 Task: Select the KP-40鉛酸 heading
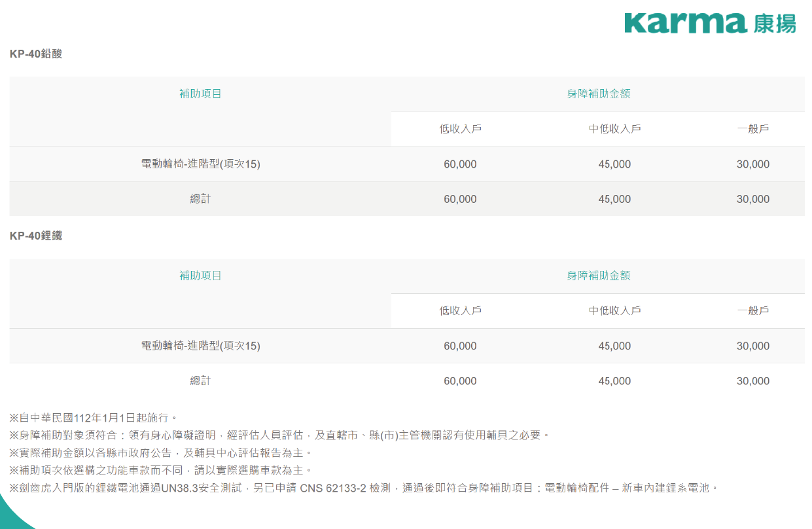pos(36,54)
